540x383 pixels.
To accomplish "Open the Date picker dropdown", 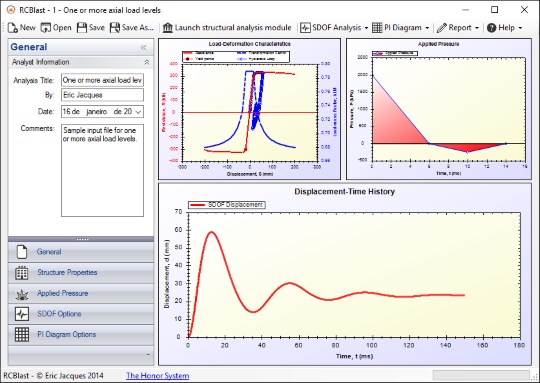I will click(138, 112).
